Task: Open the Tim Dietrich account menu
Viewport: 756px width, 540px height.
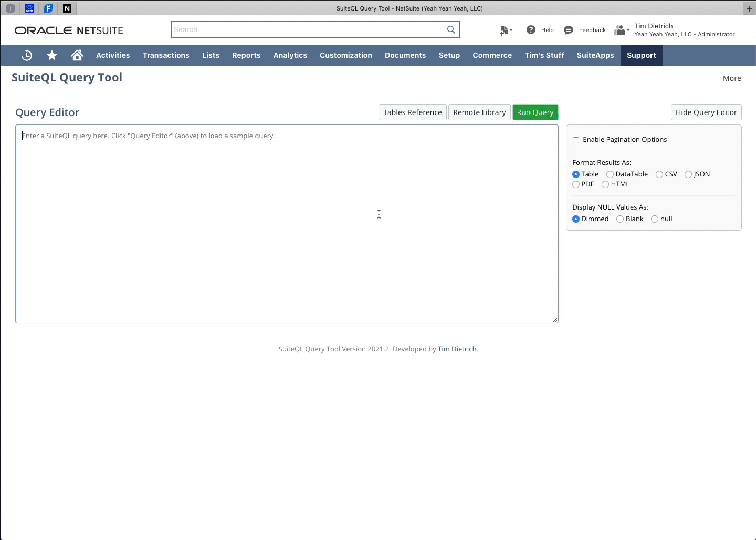Action: click(684, 30)
